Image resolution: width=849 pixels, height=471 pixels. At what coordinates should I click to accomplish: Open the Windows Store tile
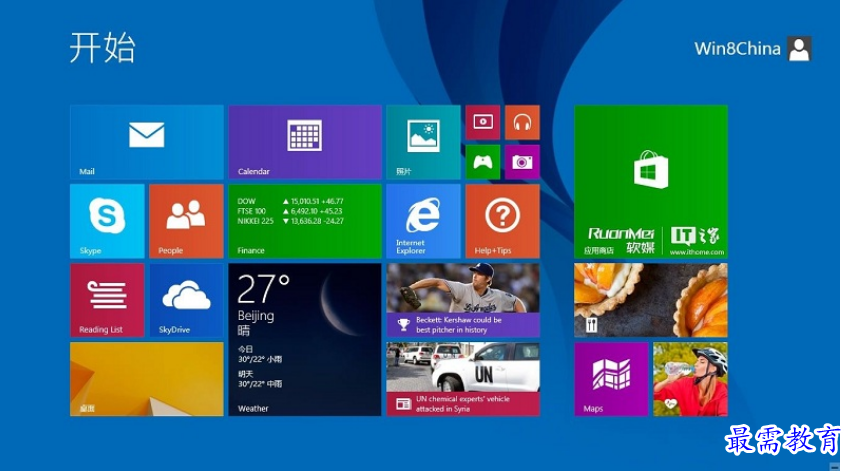click(x=650, y=181)
